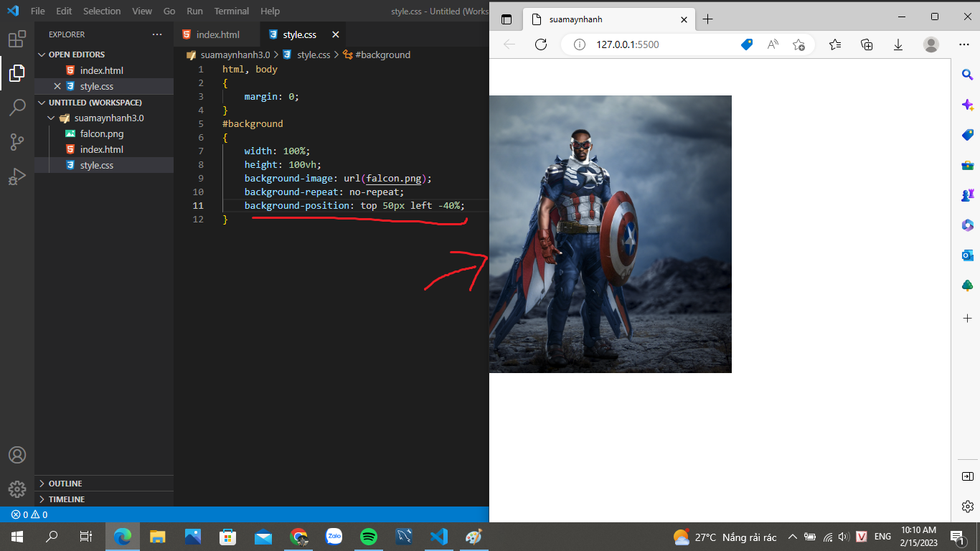Image resolution: width=980 pixels, height=551 pixels.
Task: Collapse the Open Editors section
Action: tap(104, 55)
